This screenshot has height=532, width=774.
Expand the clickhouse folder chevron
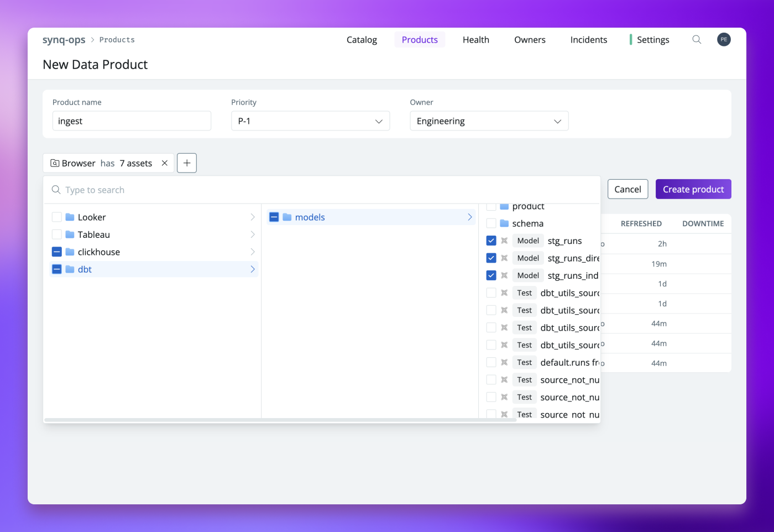click(253, 252)
